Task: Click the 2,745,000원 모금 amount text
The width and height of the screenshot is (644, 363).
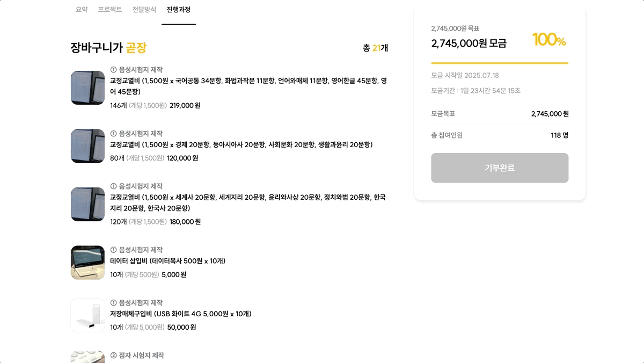Action: point(469,43)
